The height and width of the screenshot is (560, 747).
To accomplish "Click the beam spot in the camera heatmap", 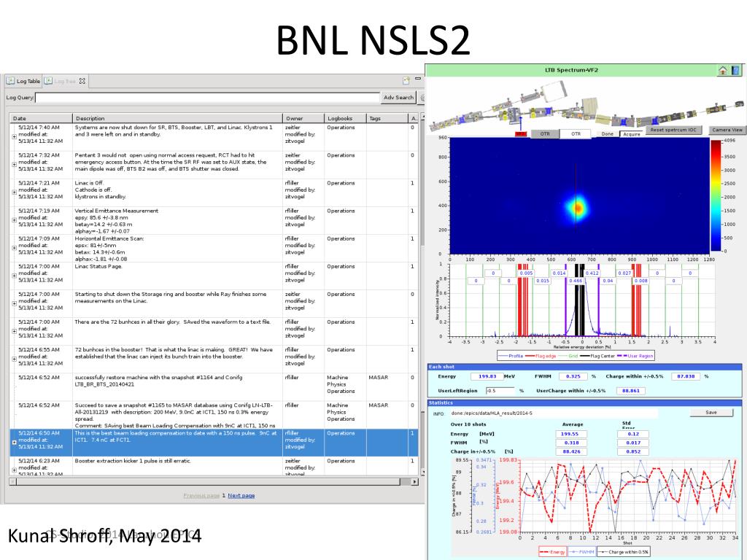I will pyautogui.click(x=578, y=208).
